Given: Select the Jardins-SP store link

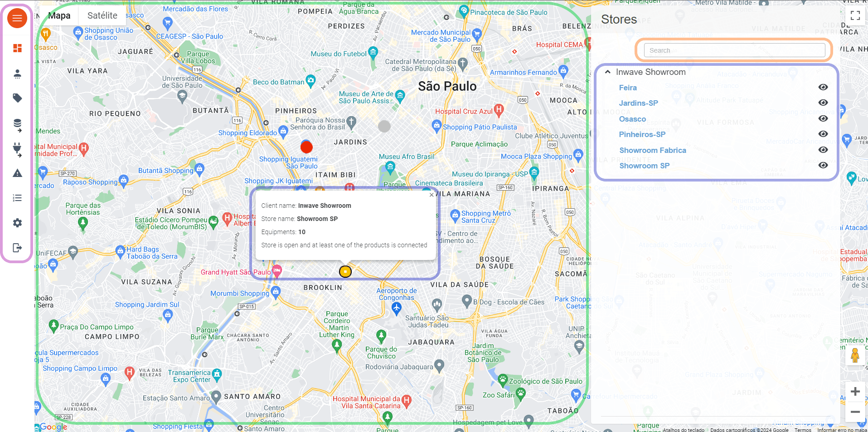Looking at the screenshot, I should (638, 103).
